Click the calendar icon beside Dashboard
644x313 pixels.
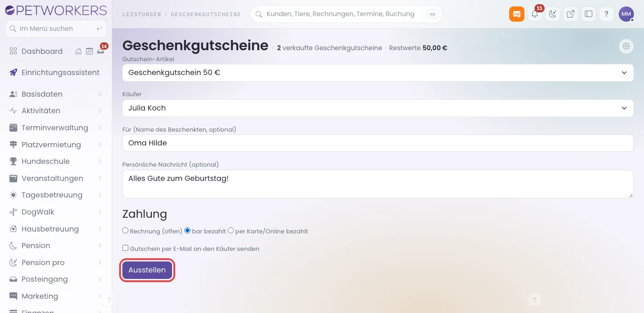tap(89, 51)
